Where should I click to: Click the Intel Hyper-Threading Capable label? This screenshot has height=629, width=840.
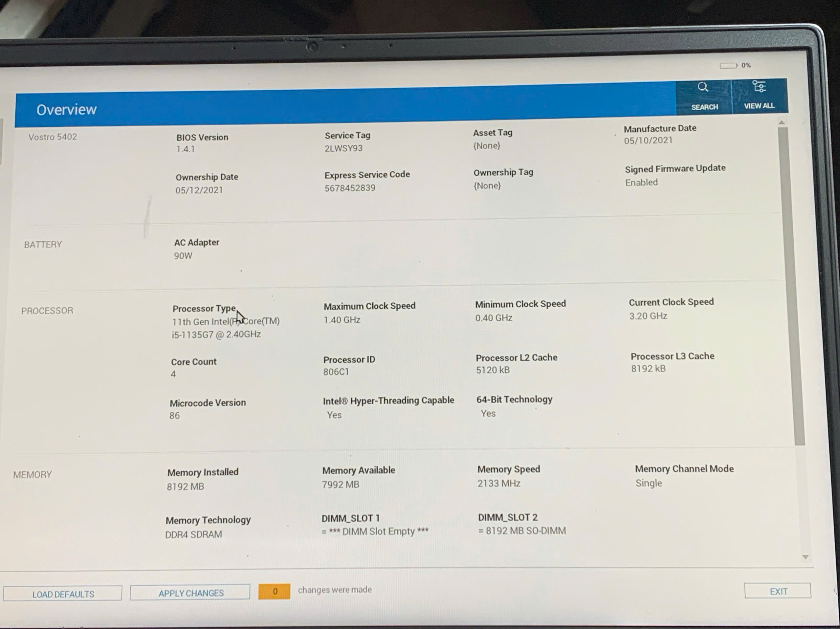pos(388,401)
